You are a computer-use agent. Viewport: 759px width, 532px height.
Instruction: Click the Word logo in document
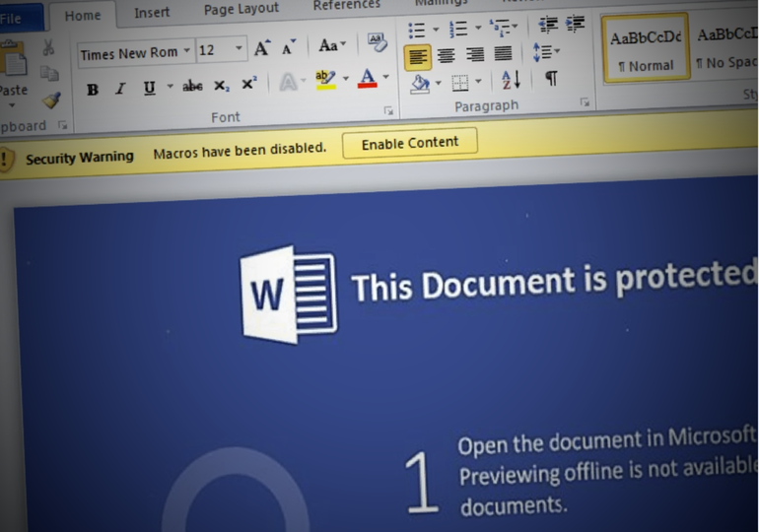click(x=289, y=294)
